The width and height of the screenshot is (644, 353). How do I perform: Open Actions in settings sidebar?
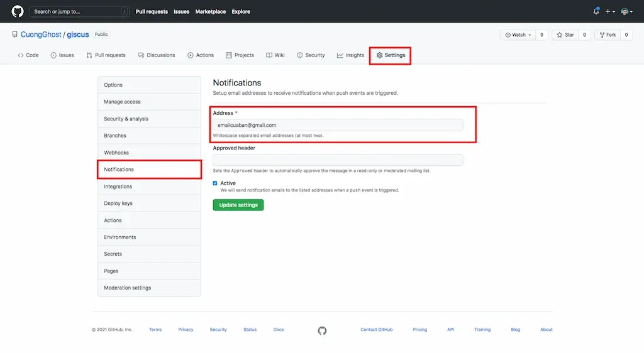[149, 220]
